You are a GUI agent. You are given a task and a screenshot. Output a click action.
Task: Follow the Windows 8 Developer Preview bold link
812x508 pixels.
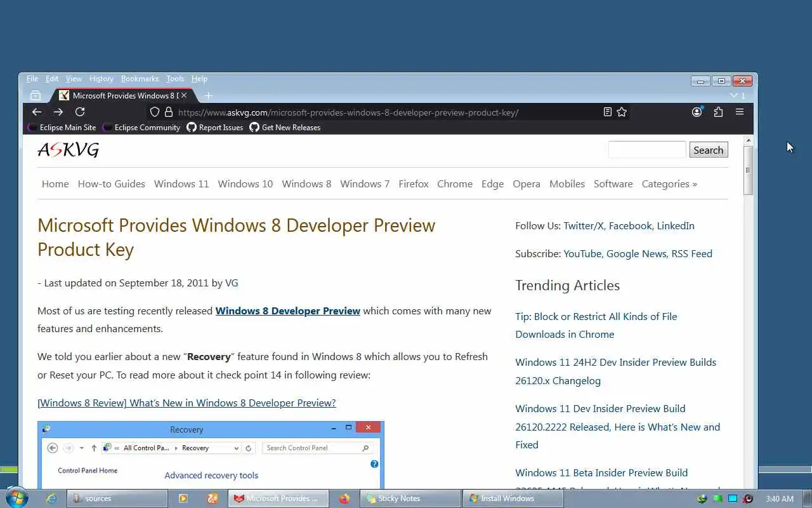click(288, 311)
